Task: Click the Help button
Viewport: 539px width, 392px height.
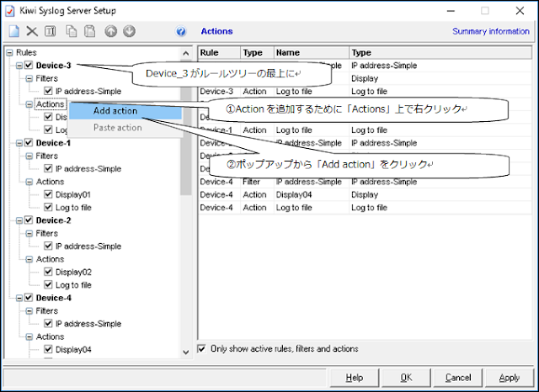Action: tap(355, 378)
